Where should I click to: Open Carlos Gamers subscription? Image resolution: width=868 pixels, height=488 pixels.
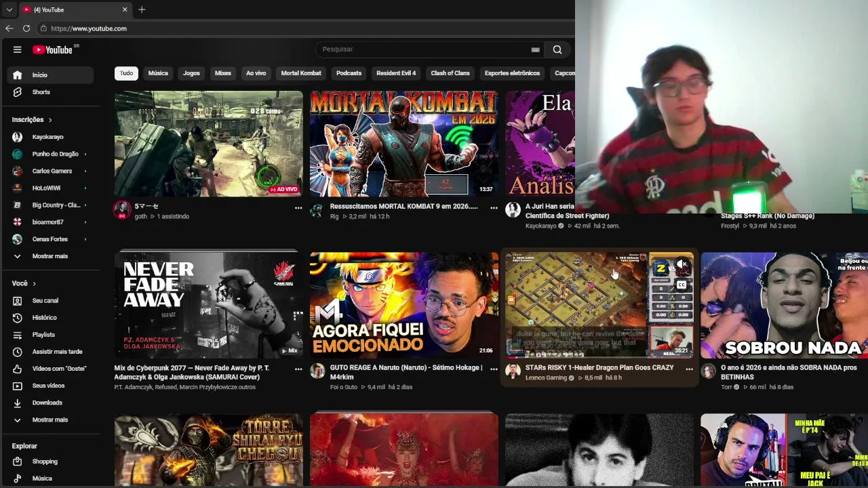point(50,171)
